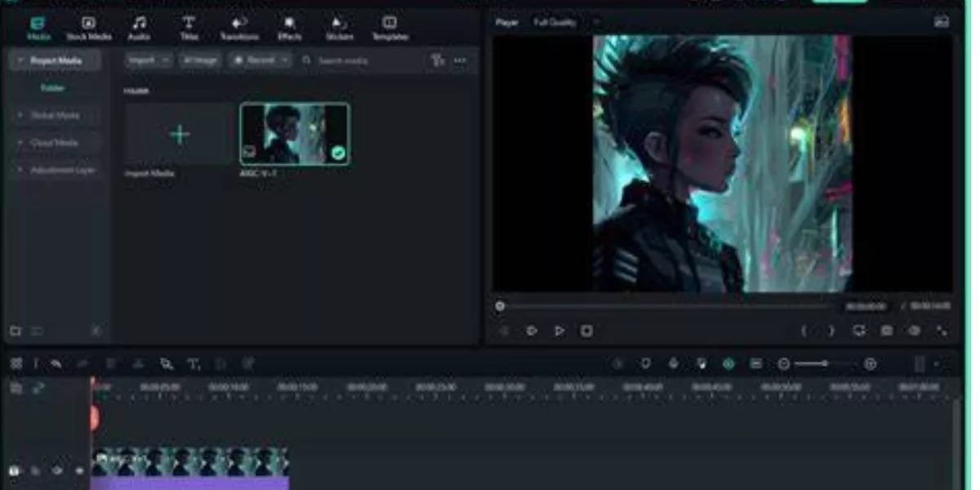Select the Media tab

tap(38, 28)
